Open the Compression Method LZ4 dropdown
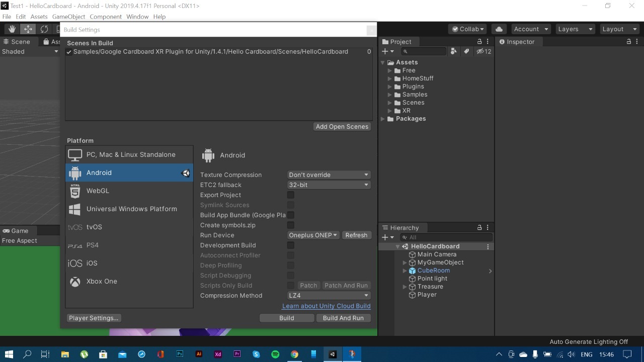Viewport: 644px width, 362px height. 329,296
